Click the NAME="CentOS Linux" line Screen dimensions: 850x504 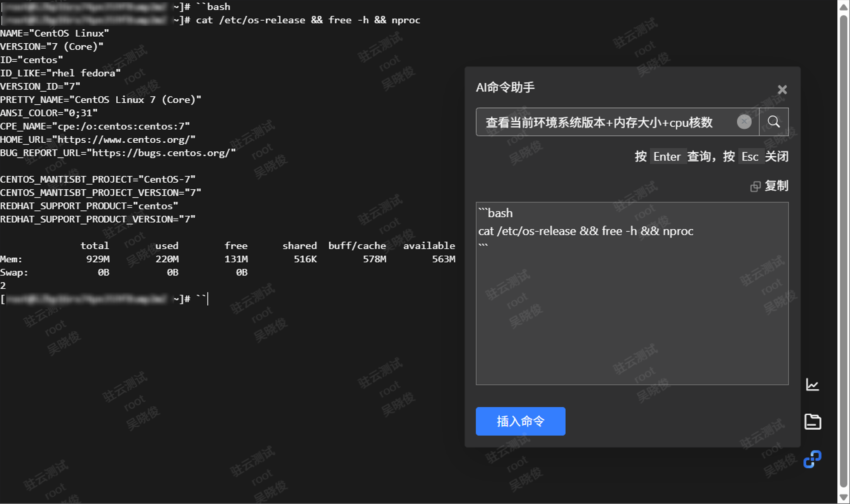pyautogui.click(x=54, y=33)
